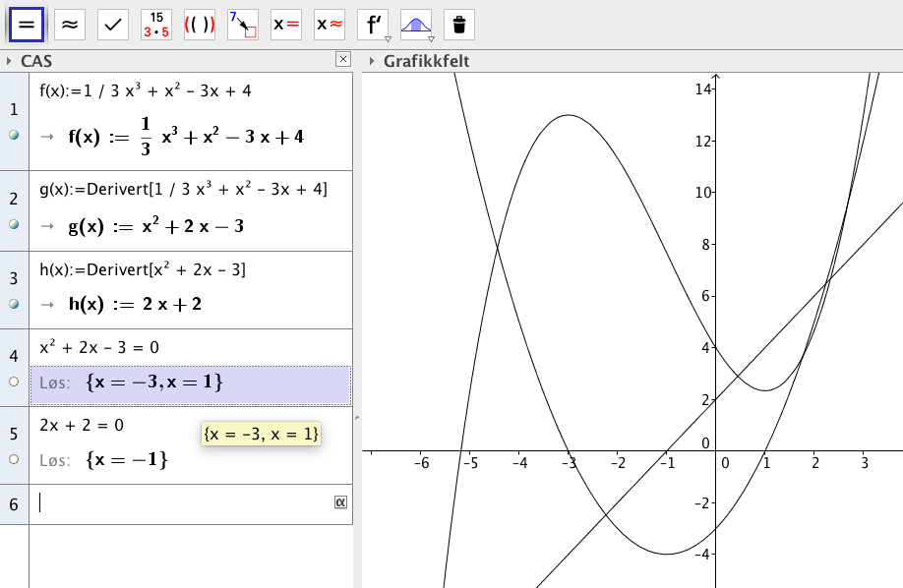Open the α special characters button
903x588 pixels.
point(340,502)
